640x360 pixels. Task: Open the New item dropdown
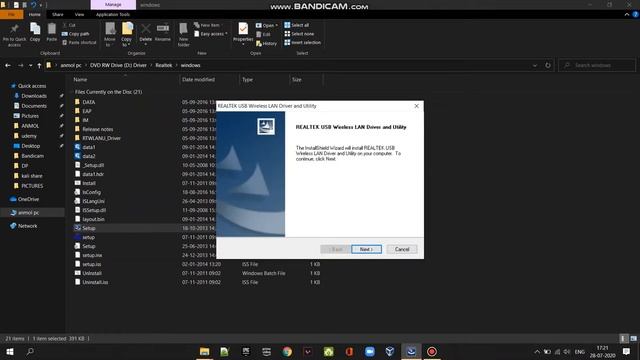[208, 25]
